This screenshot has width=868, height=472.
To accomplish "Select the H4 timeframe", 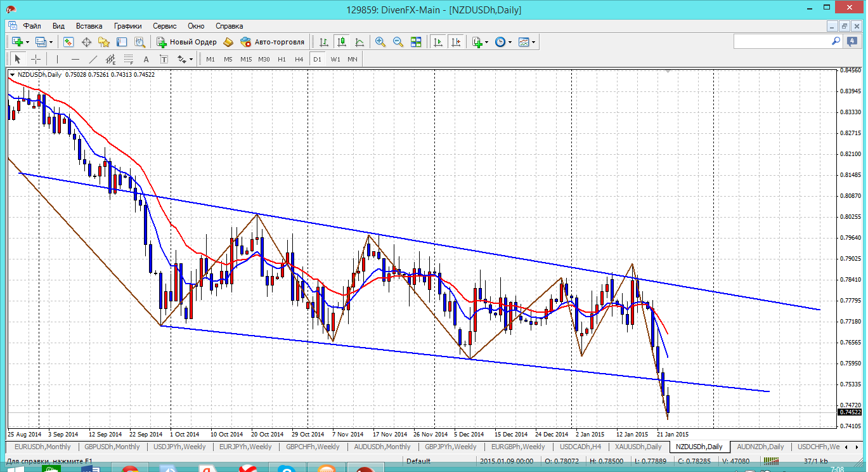I will pyautogui.click(x=299, y=59).
